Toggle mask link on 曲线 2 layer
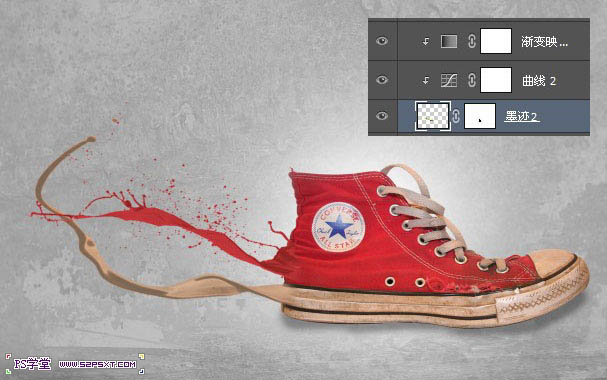This screenshot has width=607, height=380. pyautogui.click(x=472, y=80)
